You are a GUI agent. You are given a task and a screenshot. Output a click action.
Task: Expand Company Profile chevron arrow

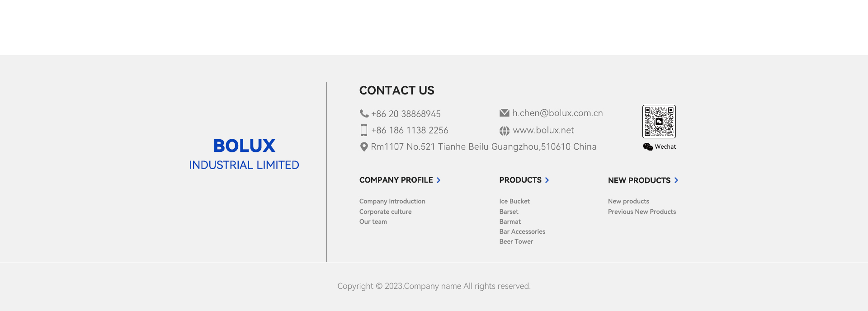point(439,180)
